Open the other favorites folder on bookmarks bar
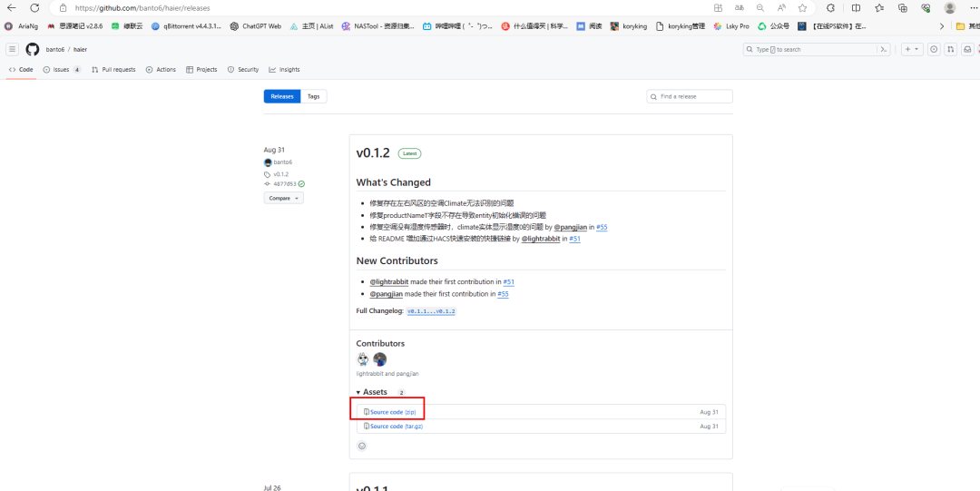Viewport: 980px width, 491px height. 967,26
